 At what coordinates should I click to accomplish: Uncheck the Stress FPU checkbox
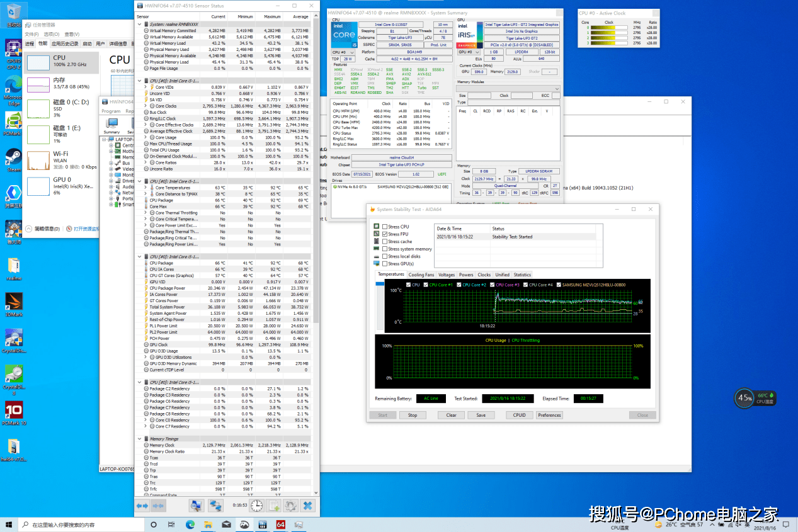click(x=385, y=234)
